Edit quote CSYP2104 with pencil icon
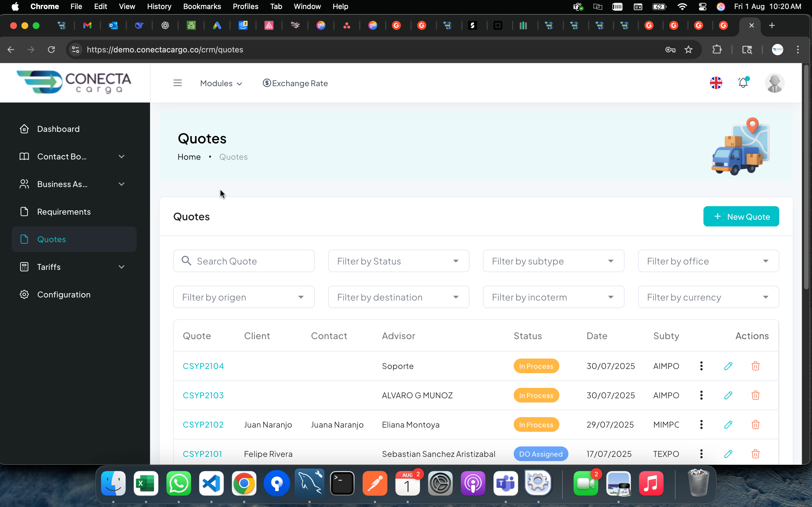The image size is (812, 507). [728, 366]
